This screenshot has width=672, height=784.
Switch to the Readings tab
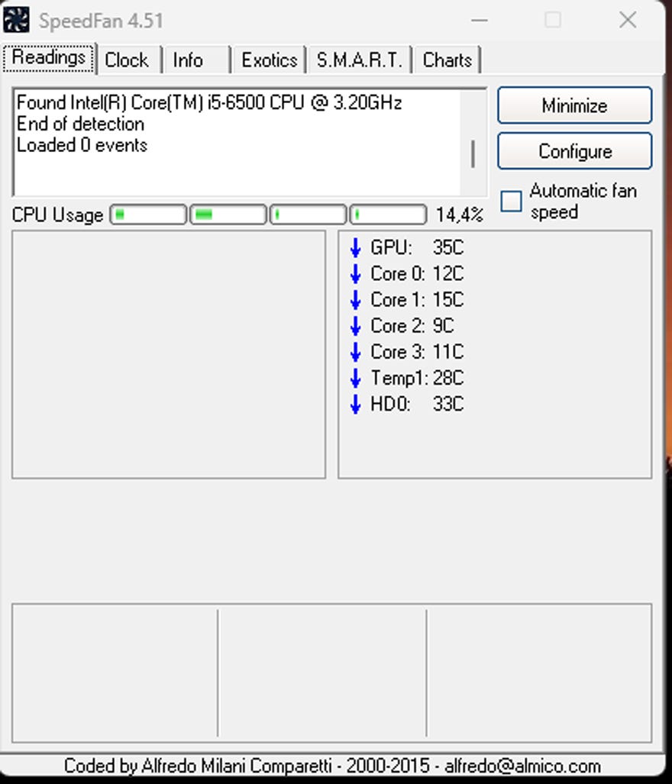coord(49,58)
